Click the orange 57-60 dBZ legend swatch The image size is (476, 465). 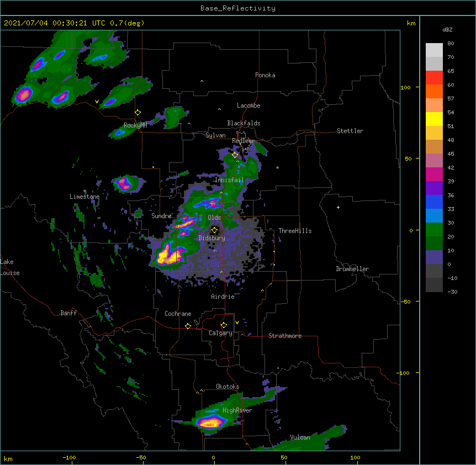(x=434, y=91)
